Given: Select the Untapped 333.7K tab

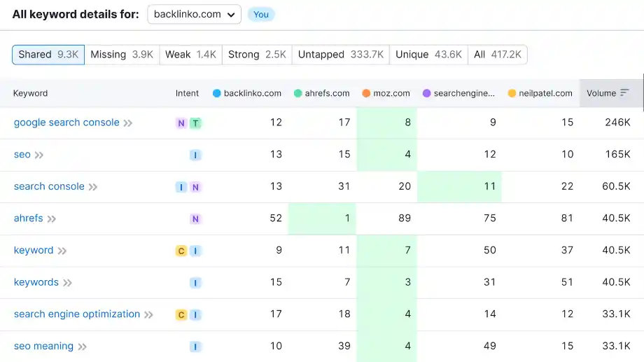Looking at the screenshot, I should 340,55.
